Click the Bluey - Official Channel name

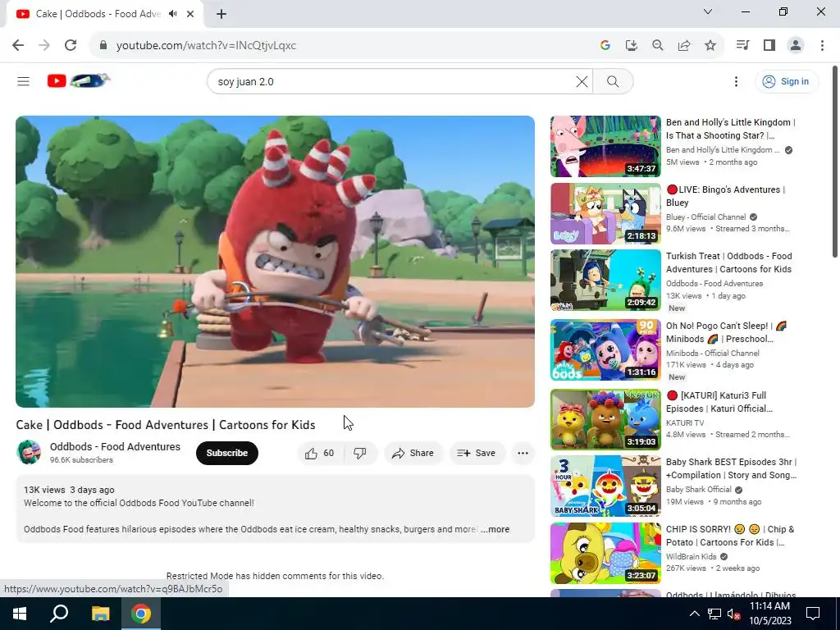[x=705, y=217]
